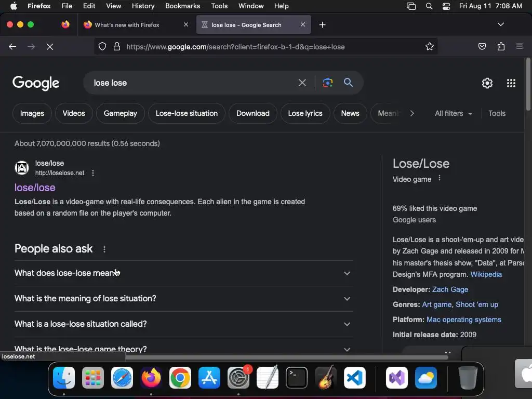
Task: Go back to previous page
Action: [12, 46]
